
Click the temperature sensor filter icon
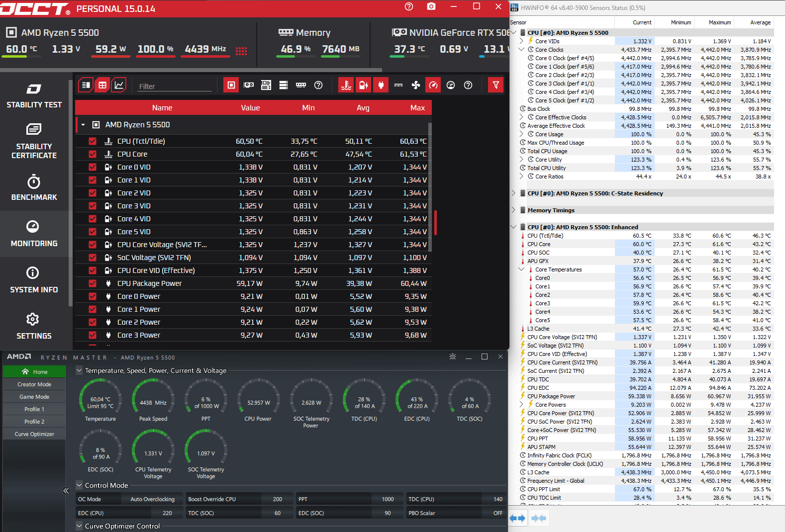pyautogui.click(x=346, y=85)
